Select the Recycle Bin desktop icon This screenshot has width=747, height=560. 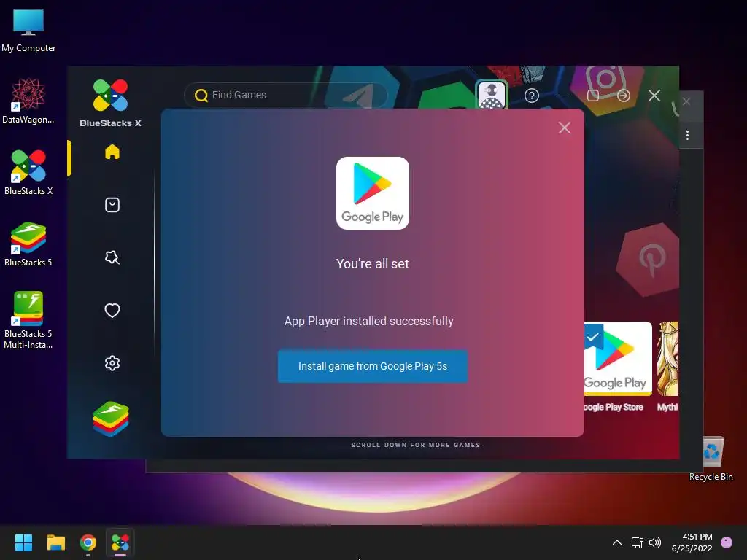click(711, 458)
